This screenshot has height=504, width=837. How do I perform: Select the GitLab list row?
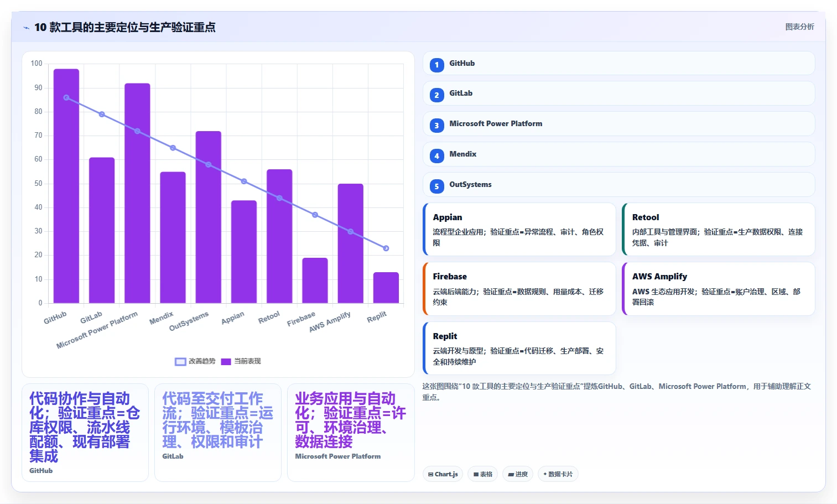(618, 93)
